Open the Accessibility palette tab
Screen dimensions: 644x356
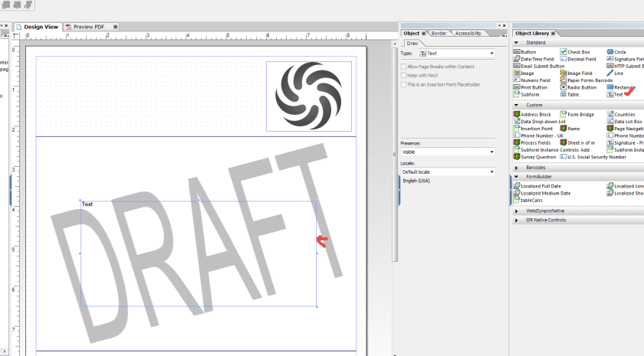coord(468,34)
